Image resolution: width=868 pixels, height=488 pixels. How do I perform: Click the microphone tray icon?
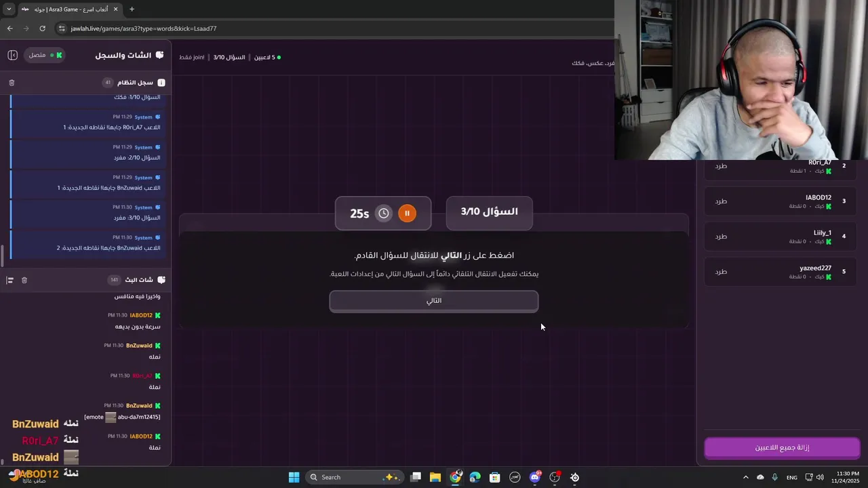(774, 477)
